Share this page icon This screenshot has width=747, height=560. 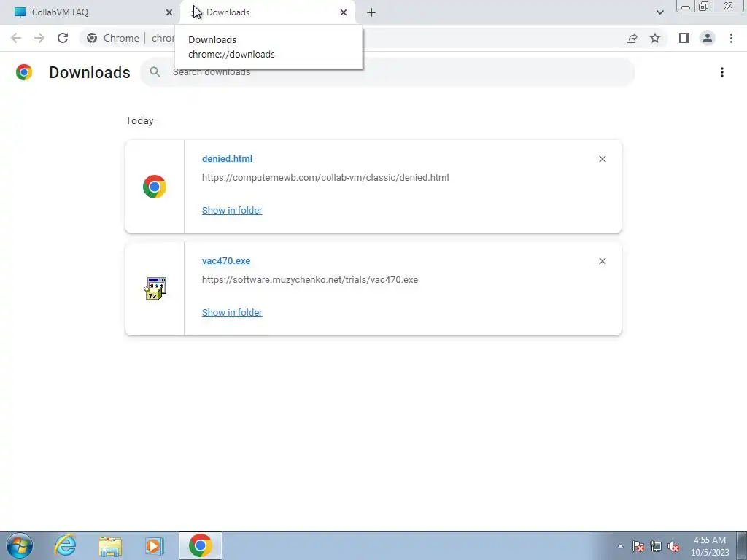(x=632, y=38)
